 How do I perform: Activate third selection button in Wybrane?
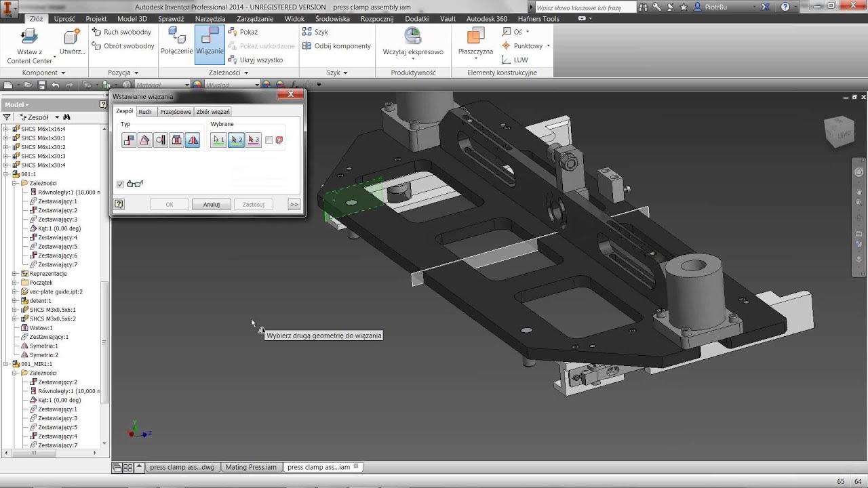point(253,140)
